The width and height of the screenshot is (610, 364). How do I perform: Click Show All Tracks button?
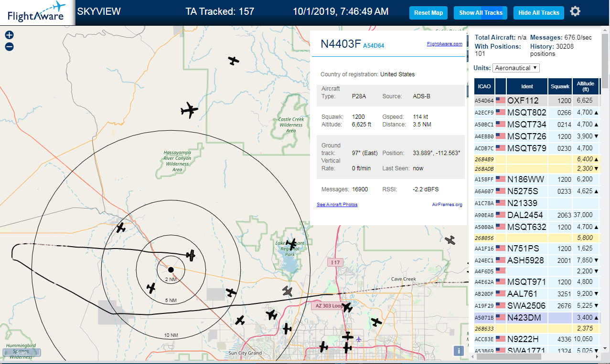pyautogui.click(x=481, y=13)
